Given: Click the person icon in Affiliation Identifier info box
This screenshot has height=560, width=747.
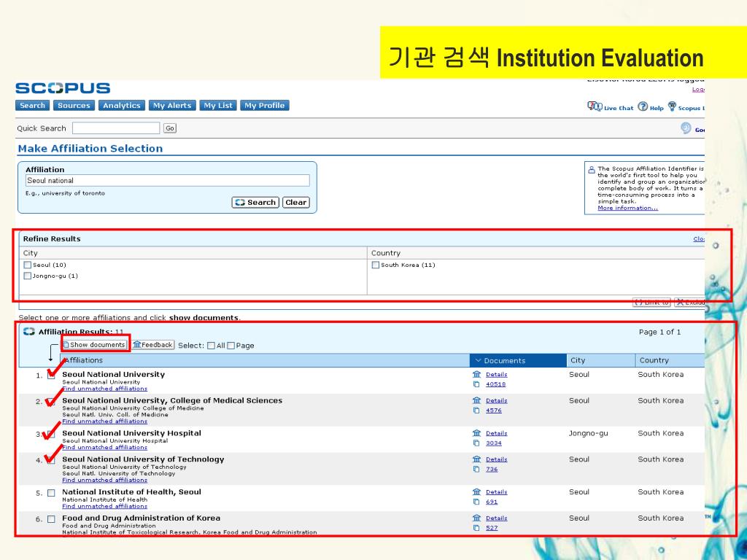Looking at the screenshot, I should click(x=591, y=169).
